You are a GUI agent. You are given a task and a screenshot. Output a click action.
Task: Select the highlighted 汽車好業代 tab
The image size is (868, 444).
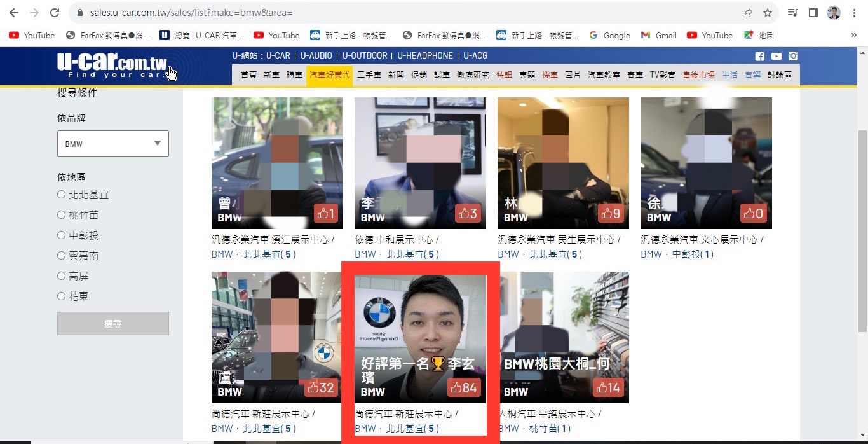(329, 75)
